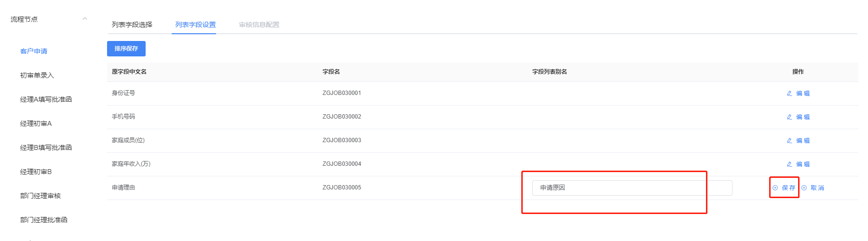Screen dimensions: 868x241
Task: Click the 申请理由 cell
Action: [x=123, y=187]
